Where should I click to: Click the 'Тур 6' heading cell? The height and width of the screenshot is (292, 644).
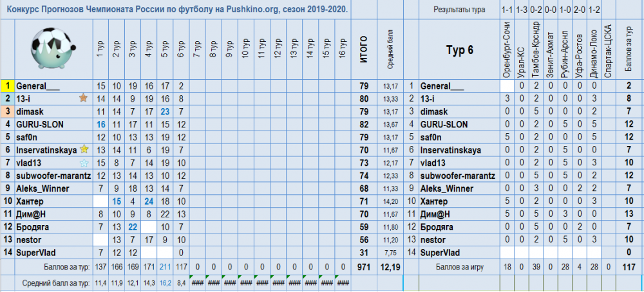coord(460,50)
